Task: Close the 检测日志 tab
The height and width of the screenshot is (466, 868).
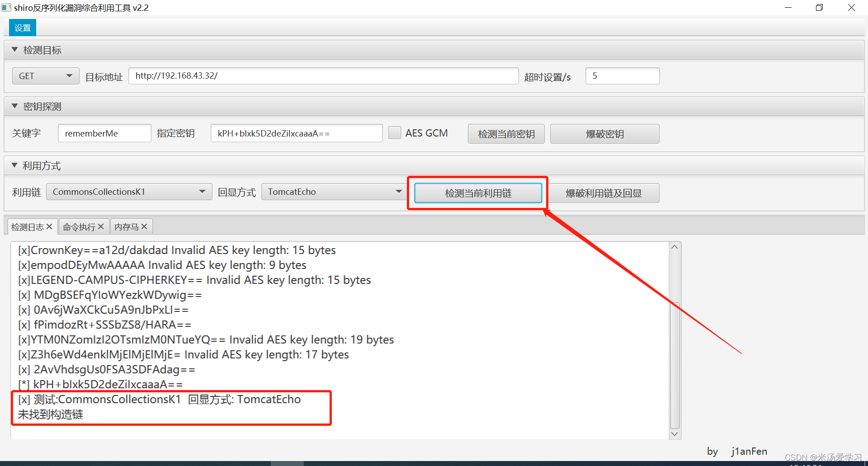Action: point(49,226)
